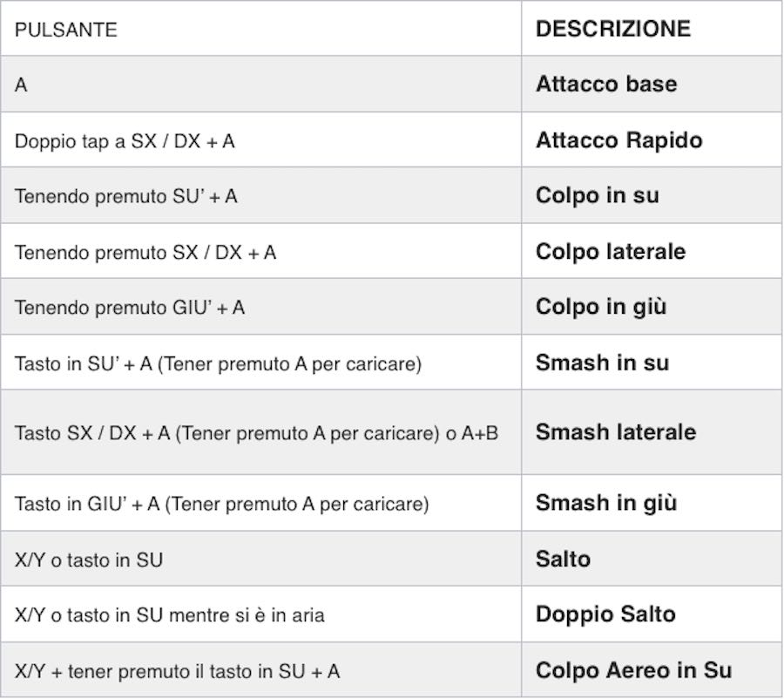Select the DESCRIZIONE column header
The image size is (784, 699).
pyautogui.click(x=652, y=29)
